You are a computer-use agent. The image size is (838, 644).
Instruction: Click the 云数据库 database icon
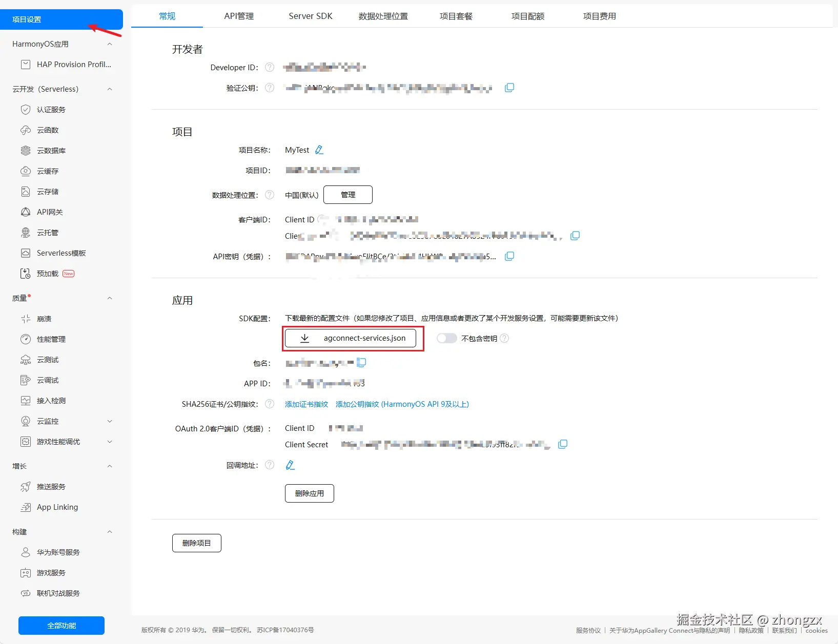(26, 151)
